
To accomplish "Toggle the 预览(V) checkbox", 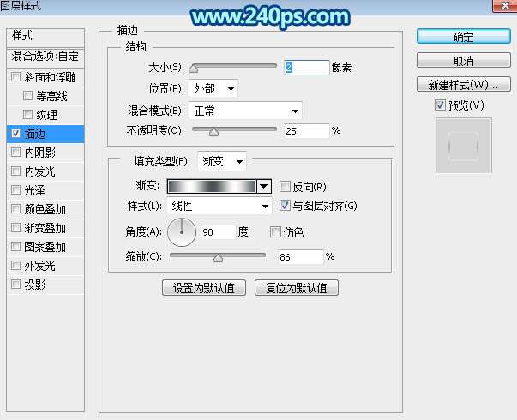I will coord(441,105).
